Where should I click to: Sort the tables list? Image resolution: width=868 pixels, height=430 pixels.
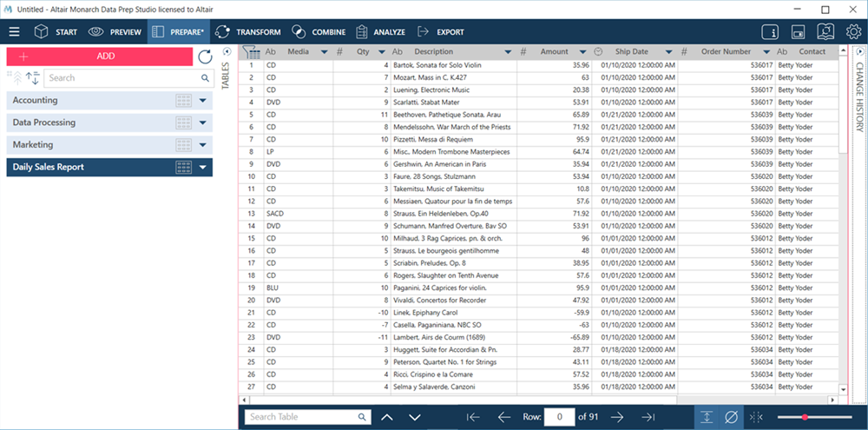tap(33, 77)
